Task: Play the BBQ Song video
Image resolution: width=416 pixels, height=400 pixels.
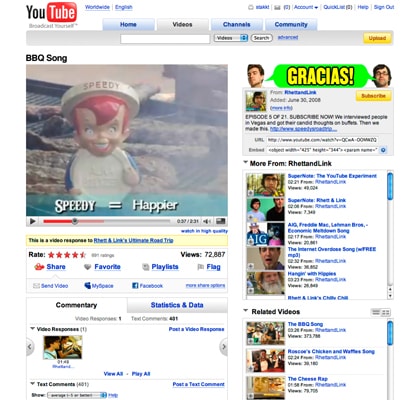Action: [33, 221]
